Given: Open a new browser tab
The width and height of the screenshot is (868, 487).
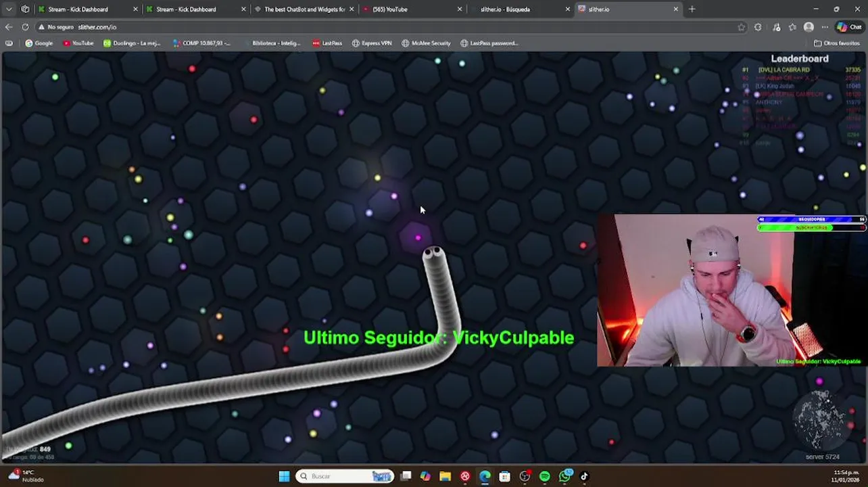Looking at the screenshot, I should click(692, 9).
